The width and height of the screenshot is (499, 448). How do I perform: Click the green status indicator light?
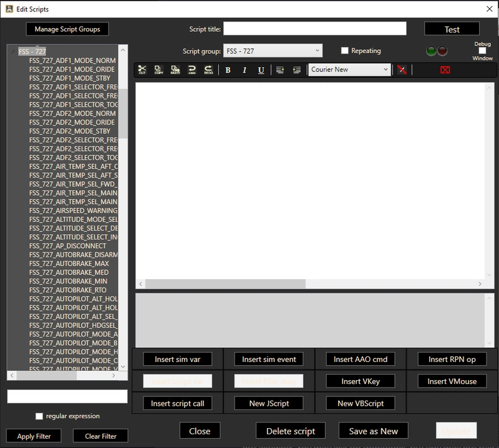coord(432,50)
